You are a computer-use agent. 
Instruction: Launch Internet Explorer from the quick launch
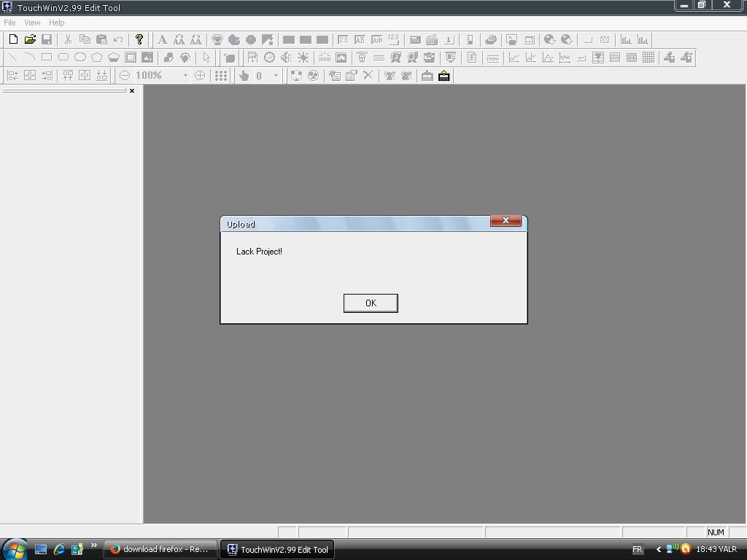point(59,549)
